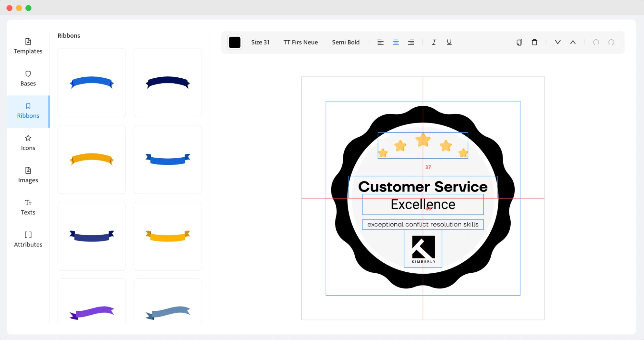Align text to the right

click(411, 42)
